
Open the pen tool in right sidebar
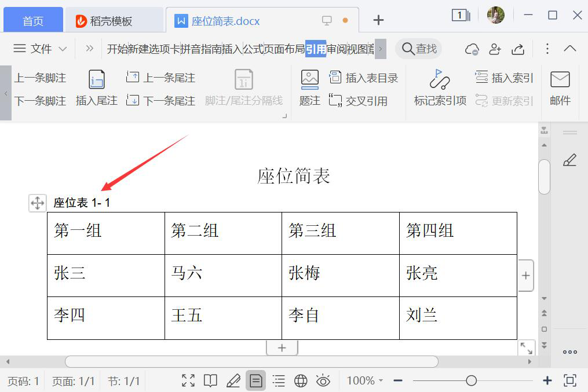(x=569, y=160)
